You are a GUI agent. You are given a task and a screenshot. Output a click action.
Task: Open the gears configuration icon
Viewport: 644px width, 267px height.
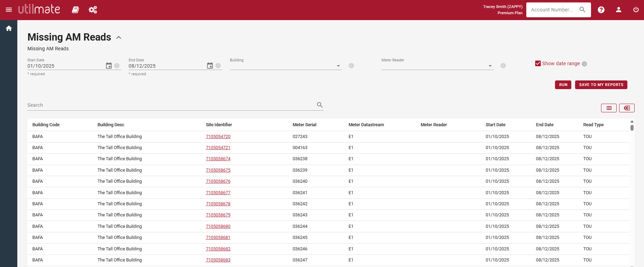[x=93, y=10]
